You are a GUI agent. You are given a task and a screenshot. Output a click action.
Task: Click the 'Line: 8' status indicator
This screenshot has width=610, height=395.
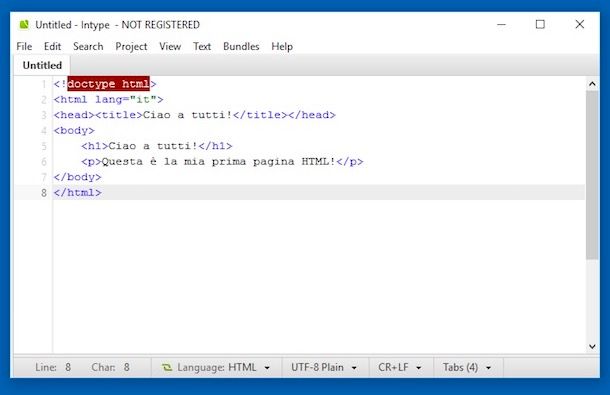click(53, 367)
